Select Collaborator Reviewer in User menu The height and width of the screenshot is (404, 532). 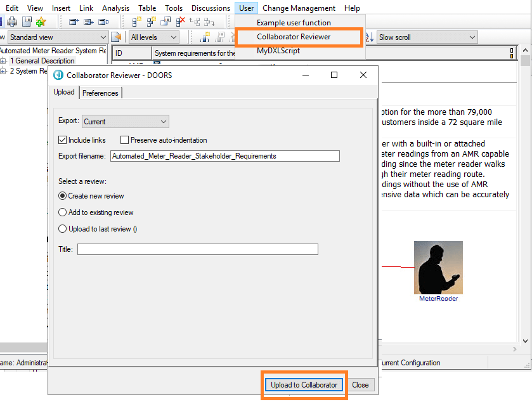[294, 37]
